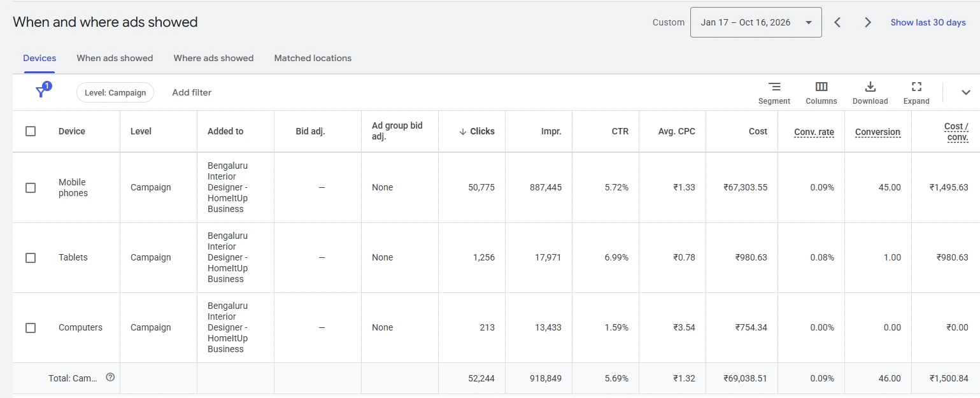The image size is (980, 398).
Task: Click the Level: Campaign filter chip
Action: tap(115, 92)
